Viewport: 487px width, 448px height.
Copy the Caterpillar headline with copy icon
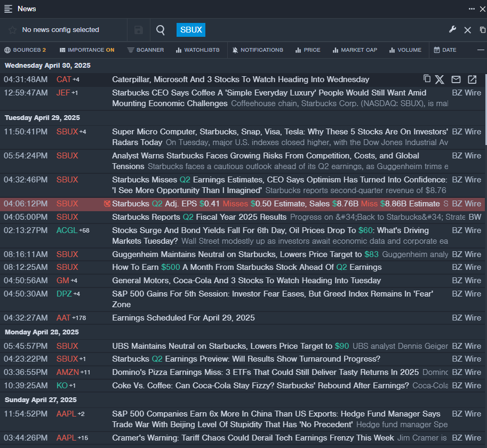click(427, 79)
